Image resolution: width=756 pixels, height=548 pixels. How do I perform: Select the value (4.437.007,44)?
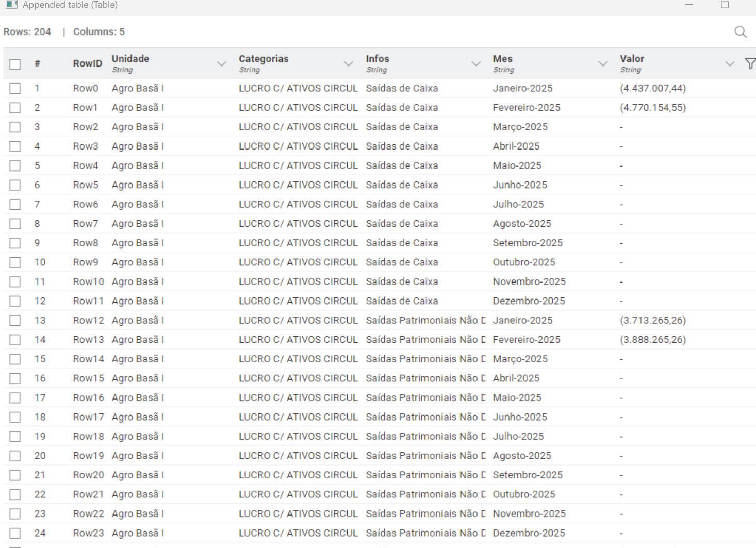653,88
